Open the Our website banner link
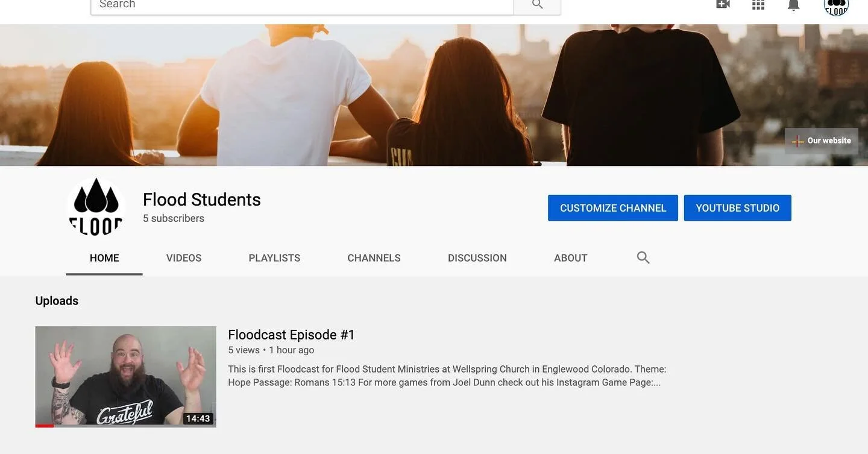Screen dimensions: 868x454 (x=822, y=140)
